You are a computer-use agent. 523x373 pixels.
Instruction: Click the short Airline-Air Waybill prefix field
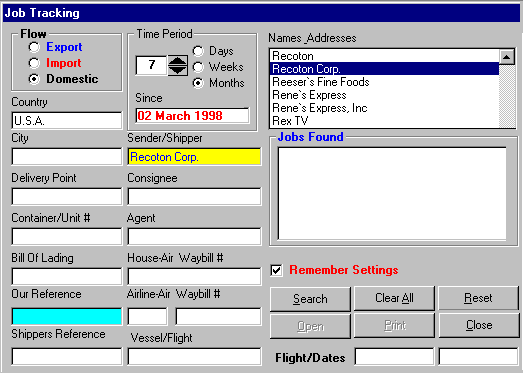coord(147,317)
